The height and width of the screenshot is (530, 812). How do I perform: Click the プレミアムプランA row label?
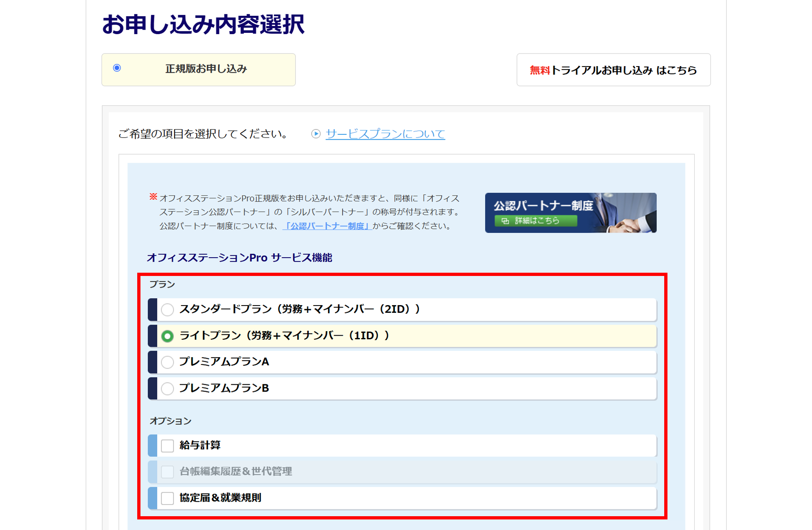(x=224, y=362)
